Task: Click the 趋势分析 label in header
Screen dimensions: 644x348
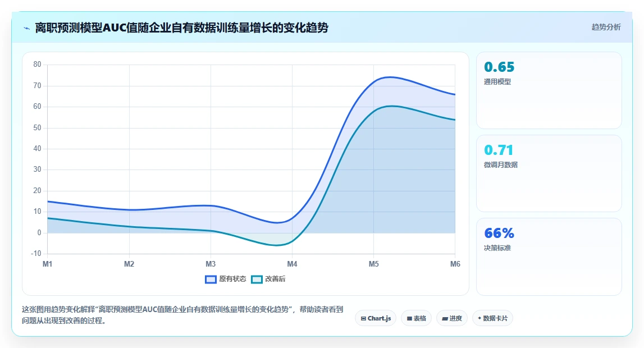Action: click(606, 27)
